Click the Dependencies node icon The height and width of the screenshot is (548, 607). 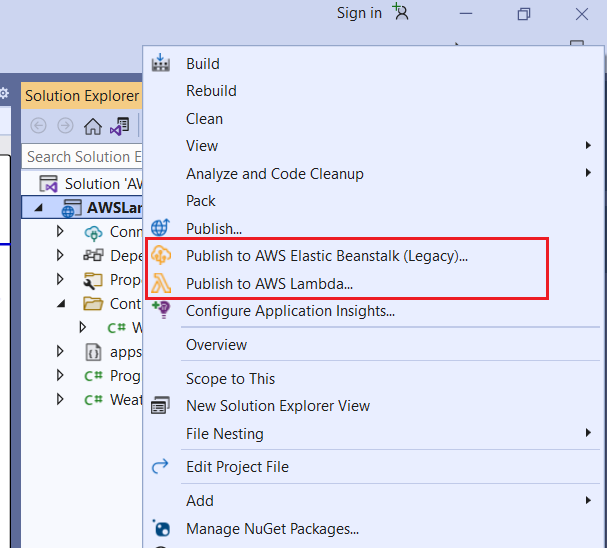pyautogui.click(x=93, y=255)
